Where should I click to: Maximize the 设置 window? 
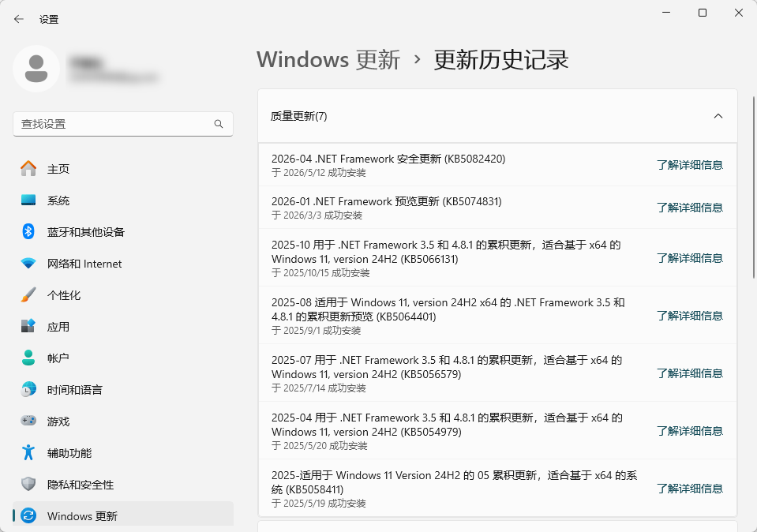[703, 13]
